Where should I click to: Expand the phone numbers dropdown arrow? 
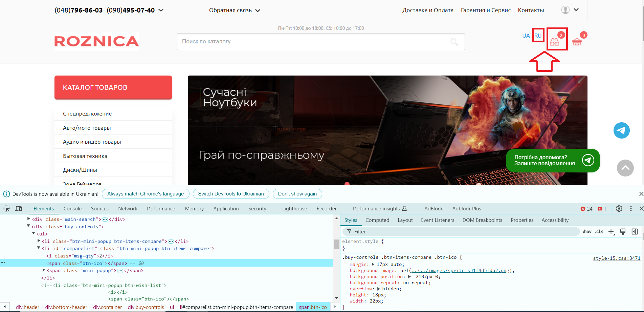(161, 10)
